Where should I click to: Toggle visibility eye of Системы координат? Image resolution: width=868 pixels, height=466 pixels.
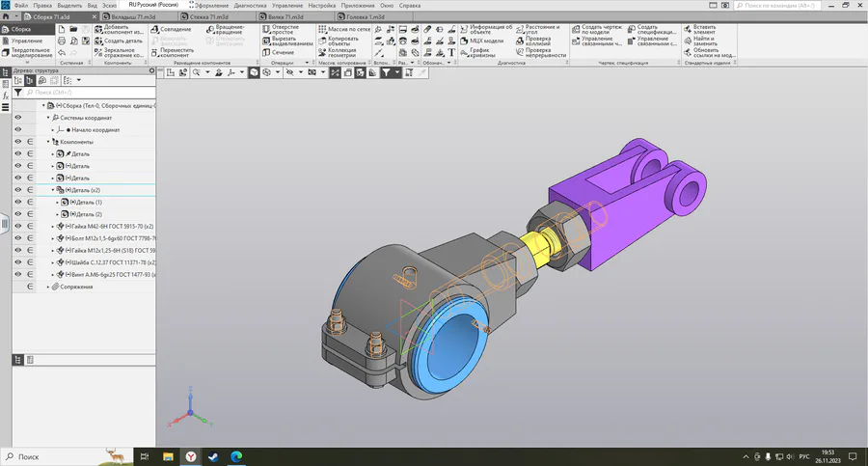coord(18,118)
